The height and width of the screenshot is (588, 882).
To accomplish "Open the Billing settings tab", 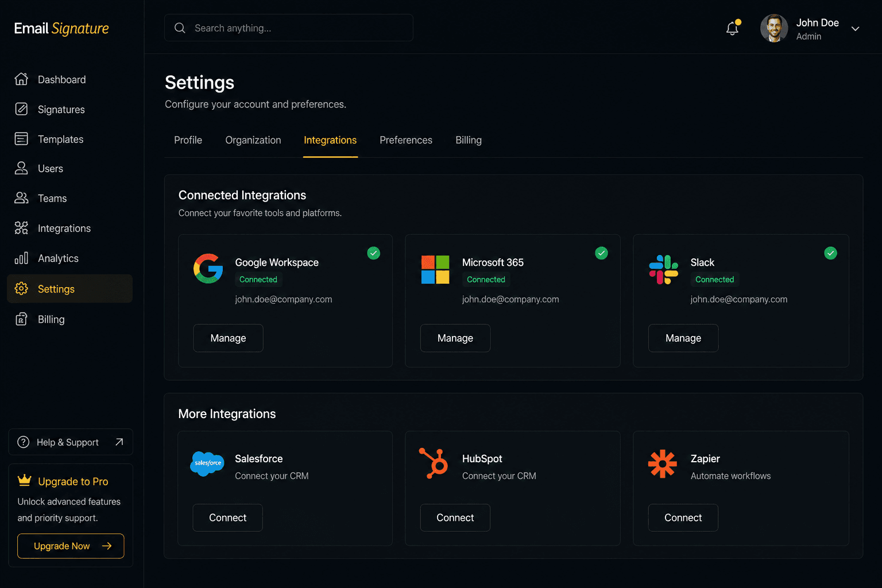I will (469, 140).
